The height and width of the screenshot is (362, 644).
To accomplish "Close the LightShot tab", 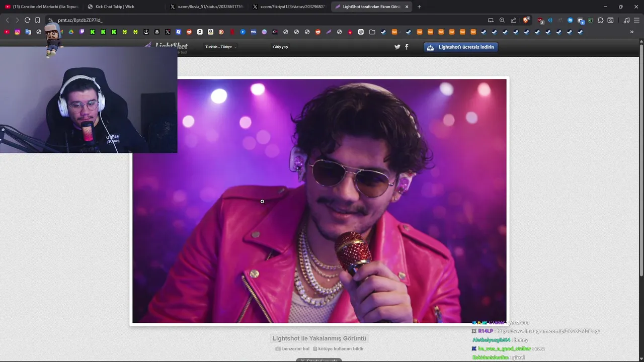I will point(407,7).
